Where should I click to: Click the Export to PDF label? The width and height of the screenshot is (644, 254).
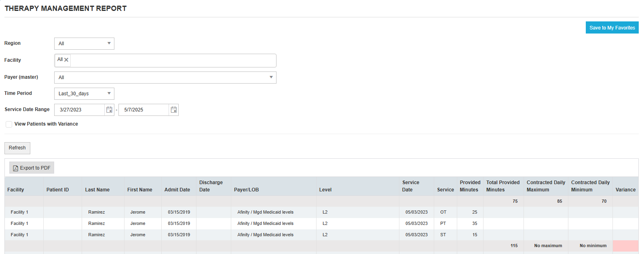tap(35, 168)
